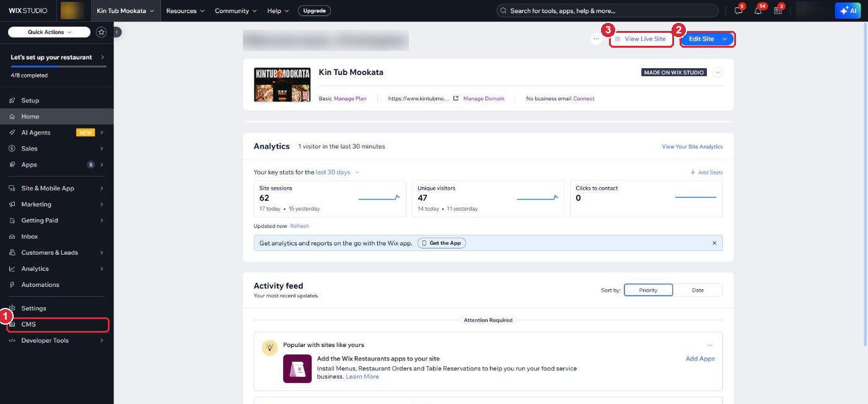The image size is (868, 404).
Task: Click the search for tools field
Action: tap(607, 11)
